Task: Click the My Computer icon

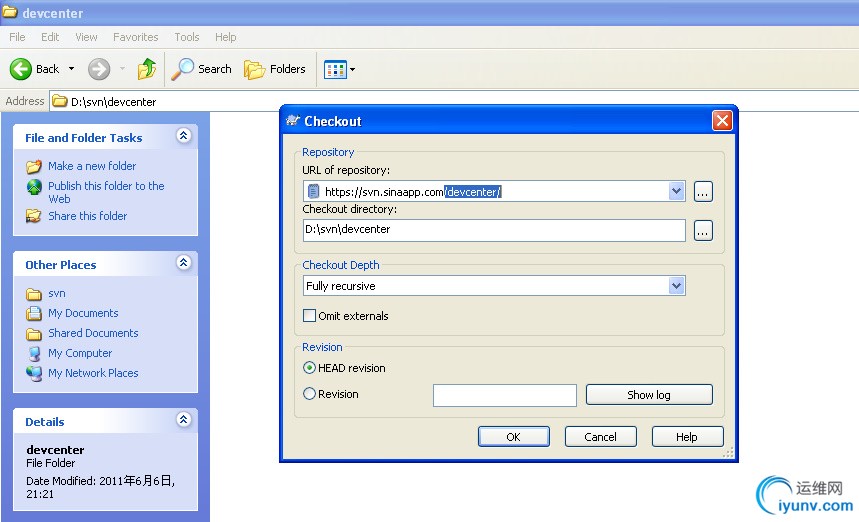Action: pos(34,353)
